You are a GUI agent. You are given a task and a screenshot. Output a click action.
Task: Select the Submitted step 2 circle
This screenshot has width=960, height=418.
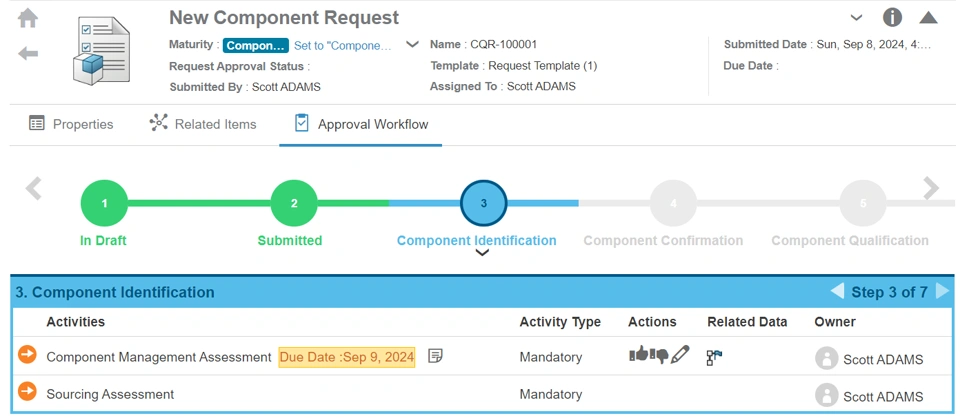[294, 203]
